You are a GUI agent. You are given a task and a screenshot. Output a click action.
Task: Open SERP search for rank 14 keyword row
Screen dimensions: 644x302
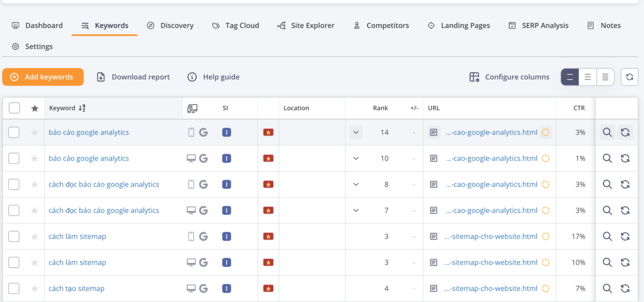(x=607, y=132)
